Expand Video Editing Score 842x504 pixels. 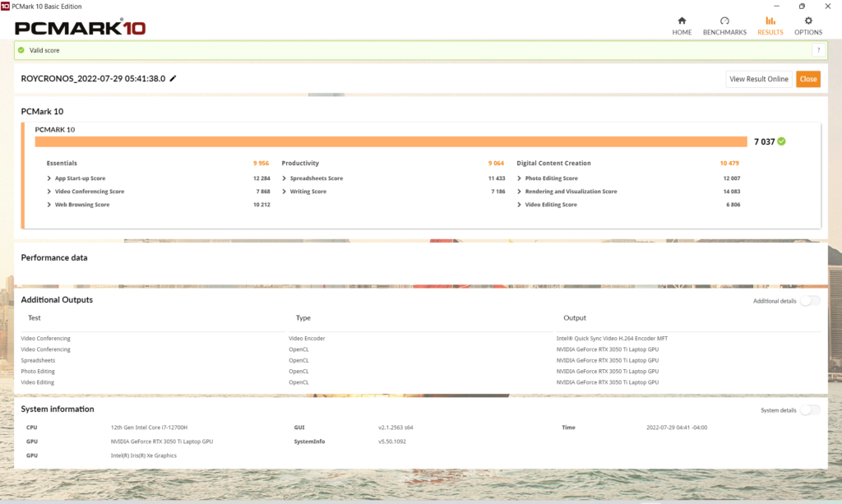coord(520,205)
